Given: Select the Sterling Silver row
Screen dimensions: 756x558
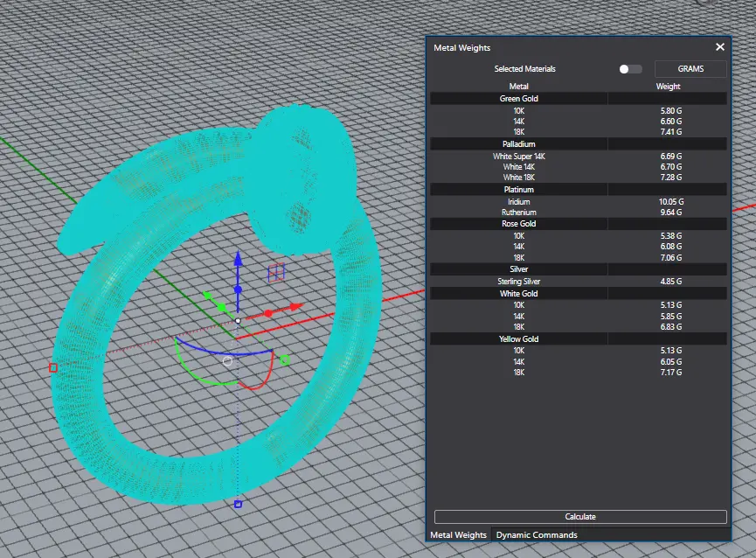Looking at the screenshot, I should pyautogui.click(x=579, y=281).
